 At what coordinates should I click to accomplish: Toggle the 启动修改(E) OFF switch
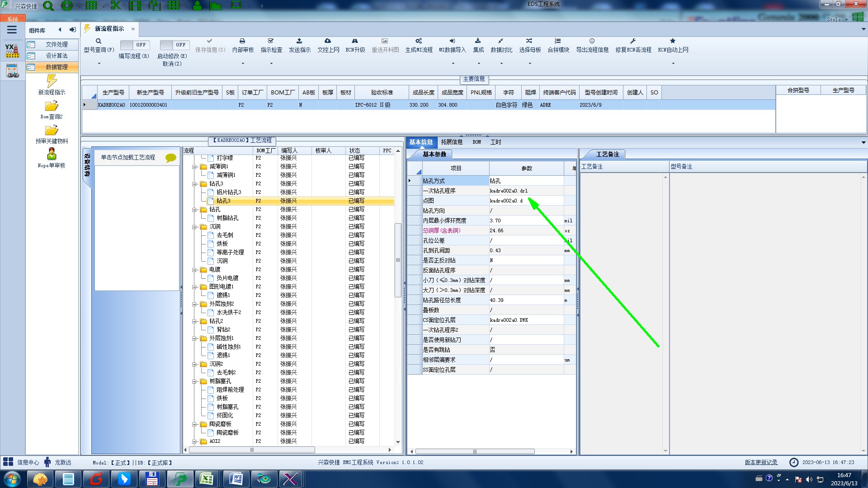(174, 45)
